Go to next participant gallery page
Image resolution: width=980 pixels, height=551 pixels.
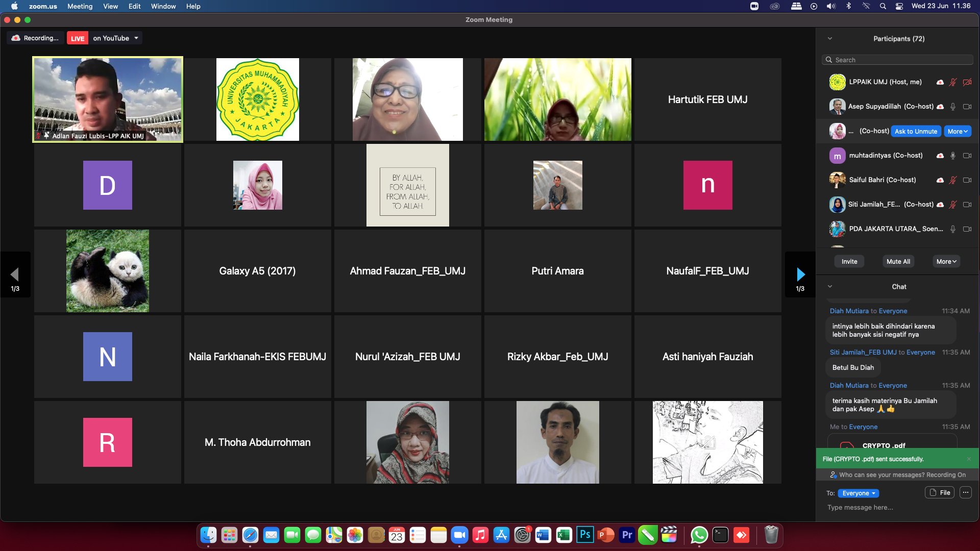click(800, 274)
